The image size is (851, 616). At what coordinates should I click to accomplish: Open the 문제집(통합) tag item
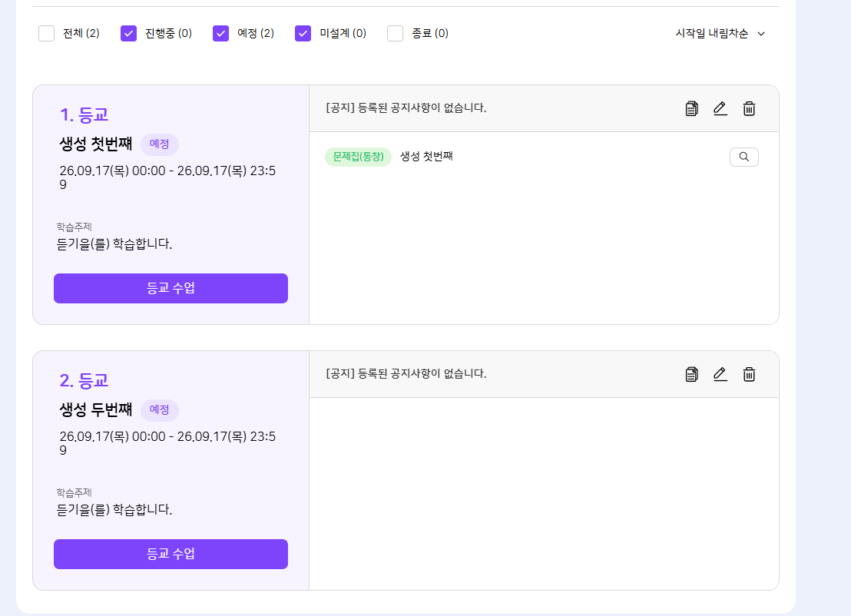pyautogui.click(x=358, y=157)
